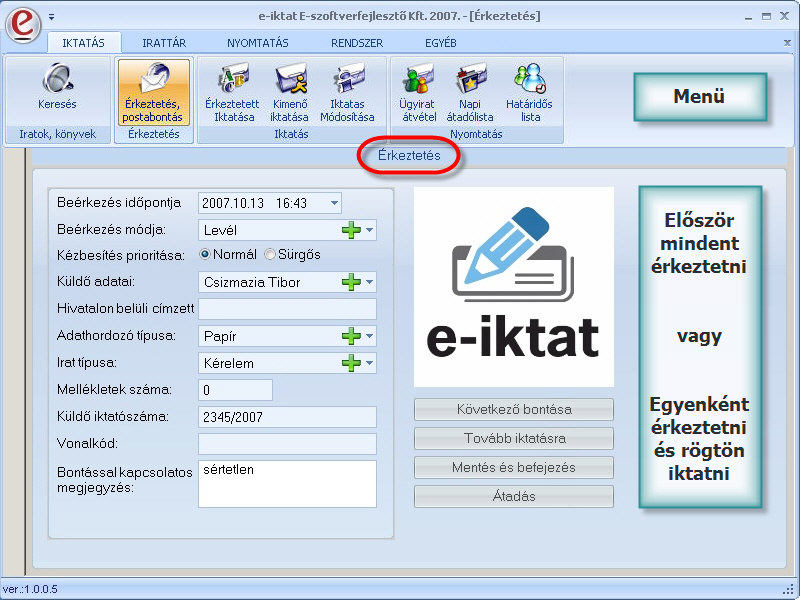Select Érkeztetés, postabontás ribbon icon
The image size is (800, 600).
[153, 92]
